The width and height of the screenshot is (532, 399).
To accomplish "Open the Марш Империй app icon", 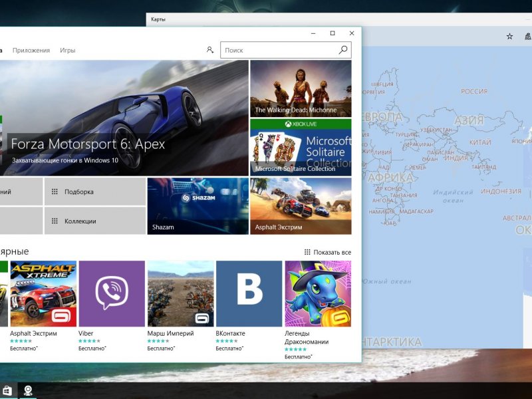I will point(180,294).
